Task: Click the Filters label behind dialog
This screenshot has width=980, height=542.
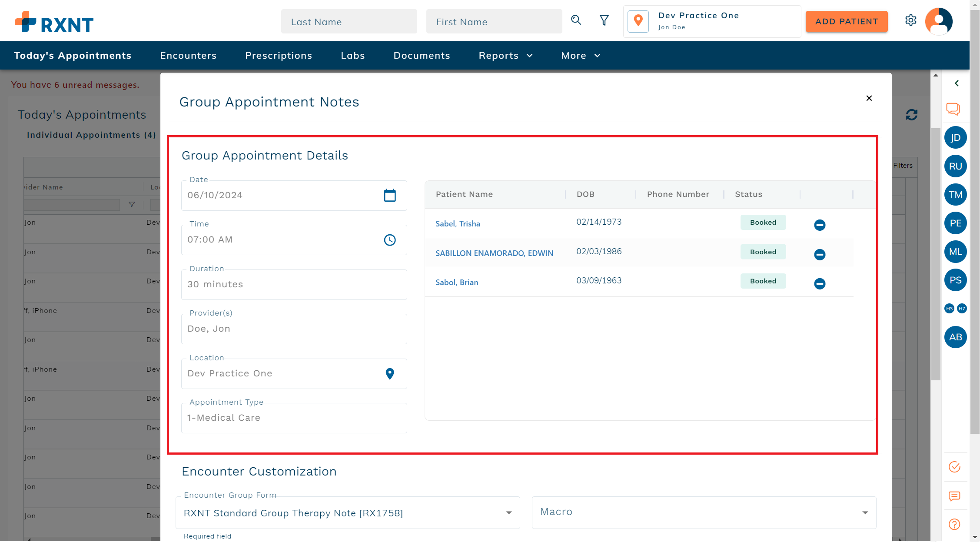Action: [x=903, y=166]
